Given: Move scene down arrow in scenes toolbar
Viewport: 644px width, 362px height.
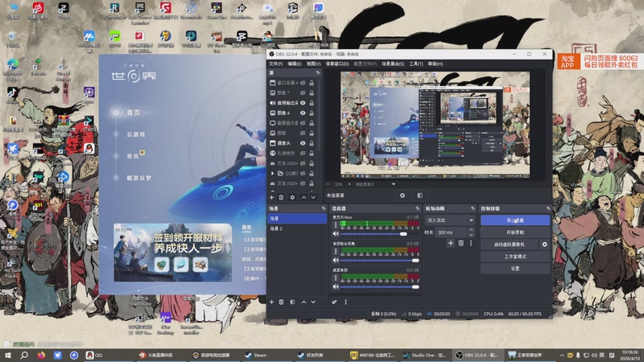Looking at the screenshot, I should point(313,302).
